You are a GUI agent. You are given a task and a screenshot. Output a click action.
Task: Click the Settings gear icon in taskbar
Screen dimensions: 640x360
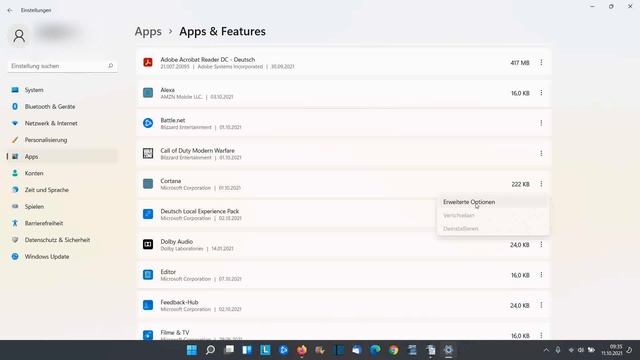tap(449, 350)
